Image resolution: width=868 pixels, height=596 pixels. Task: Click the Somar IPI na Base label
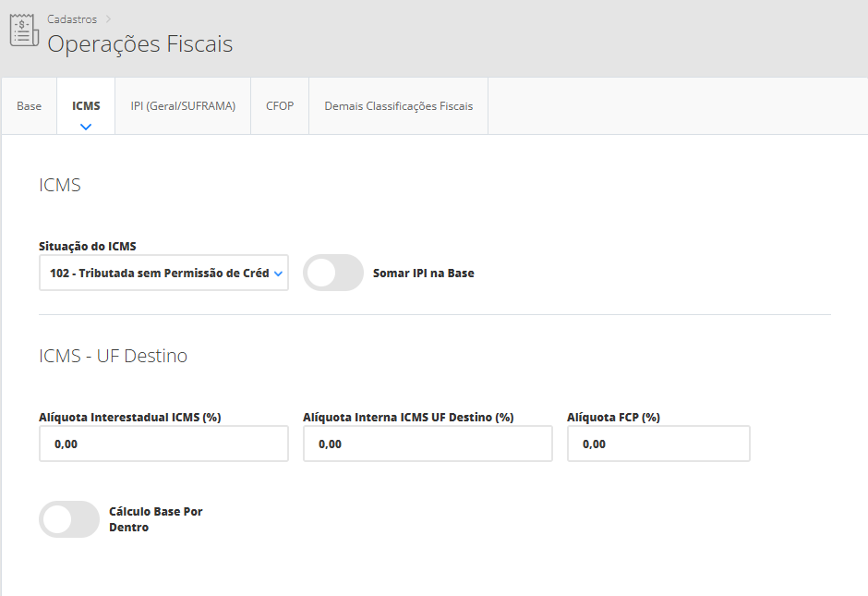pyautogui.click(x=423, y=274)
